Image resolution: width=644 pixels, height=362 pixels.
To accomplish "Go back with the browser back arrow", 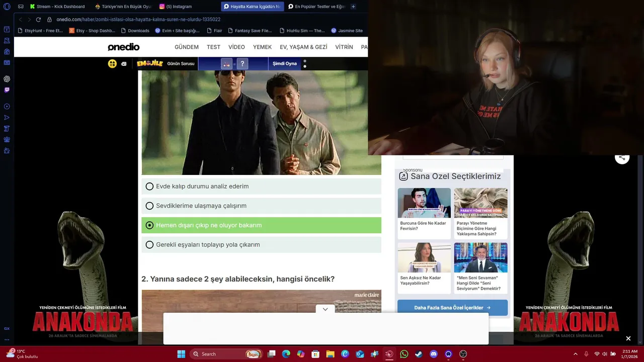I will pos(21,20).
